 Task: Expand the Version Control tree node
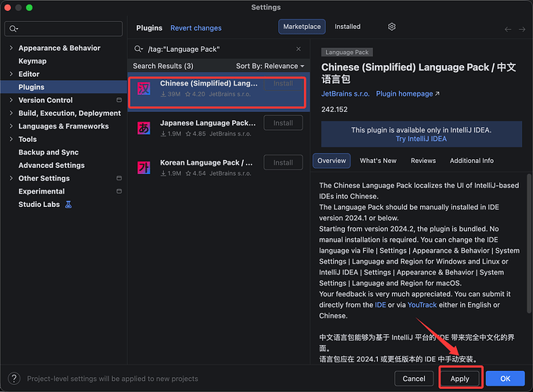pos(11,100)
